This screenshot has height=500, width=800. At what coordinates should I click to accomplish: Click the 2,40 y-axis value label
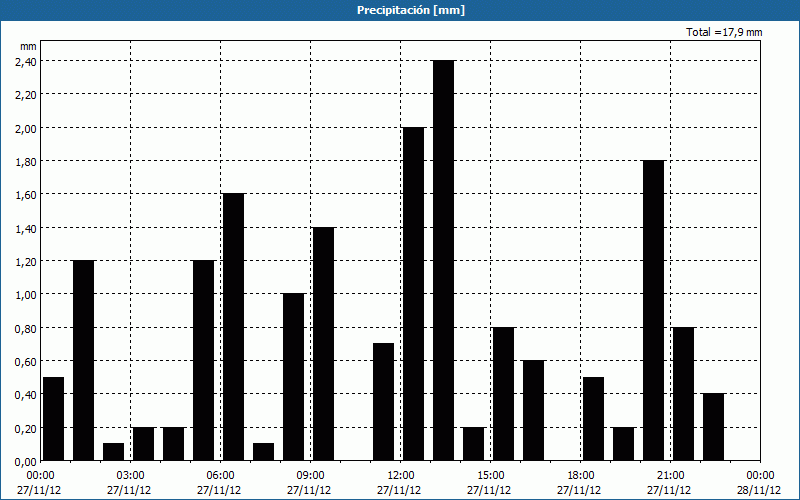(26, 61)
